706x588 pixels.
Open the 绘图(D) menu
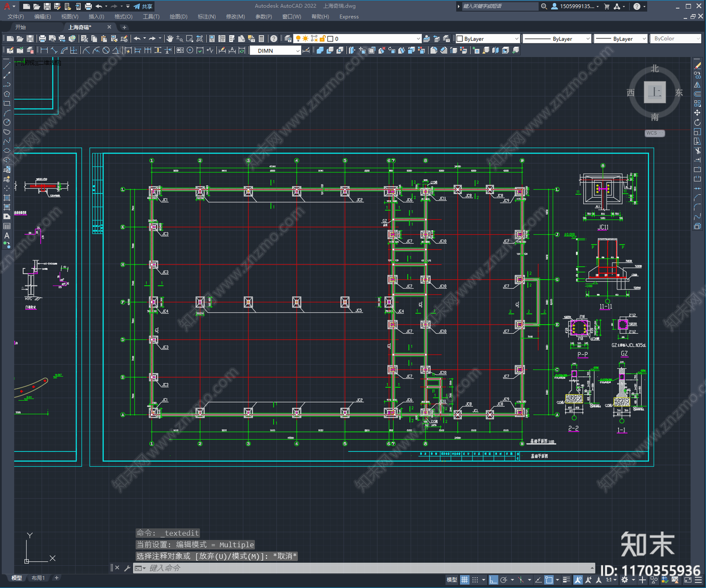[179, 17]
